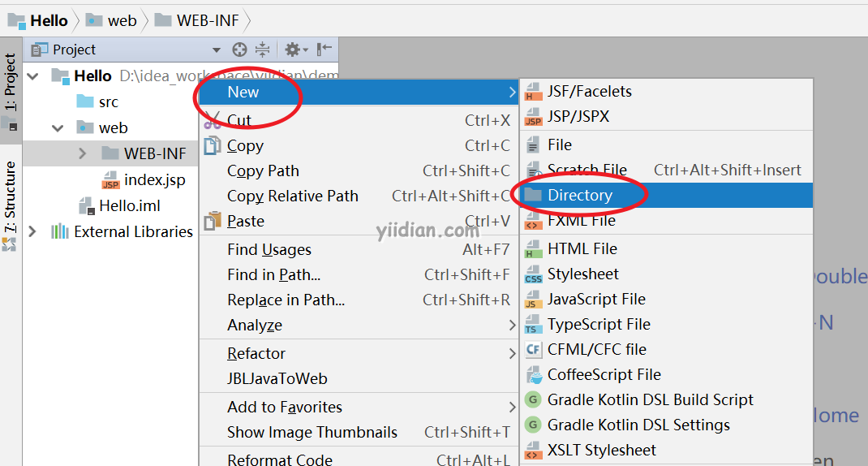This screenshot has width=868, height=466.
Task: Click the External Libraries icon
Action: pyautogui.click(x=60, y=231)
